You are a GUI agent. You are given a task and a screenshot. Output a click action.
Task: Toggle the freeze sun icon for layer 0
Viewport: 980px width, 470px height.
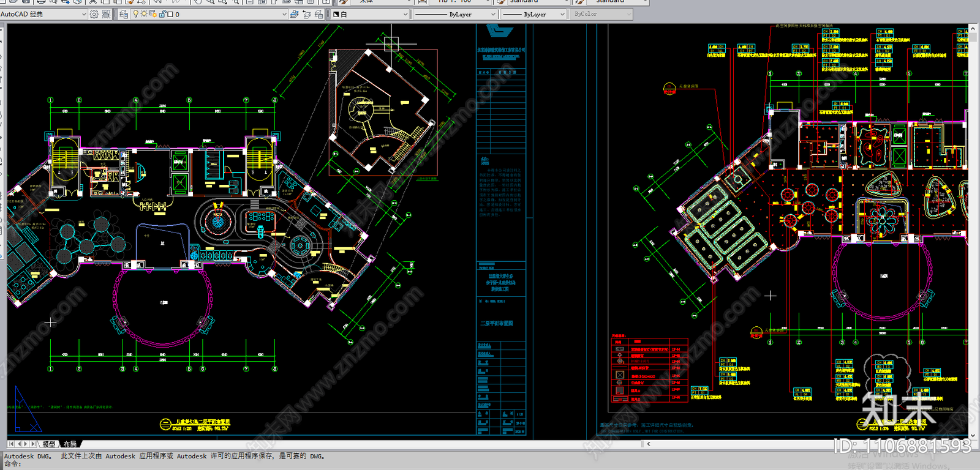tap(144, 14)
